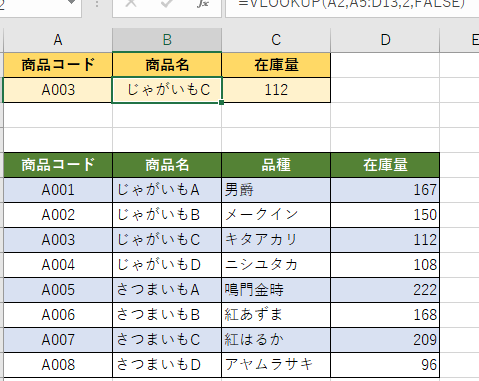Select cell メークイン
The image size is (479, 381).
[x=276, y=215]
